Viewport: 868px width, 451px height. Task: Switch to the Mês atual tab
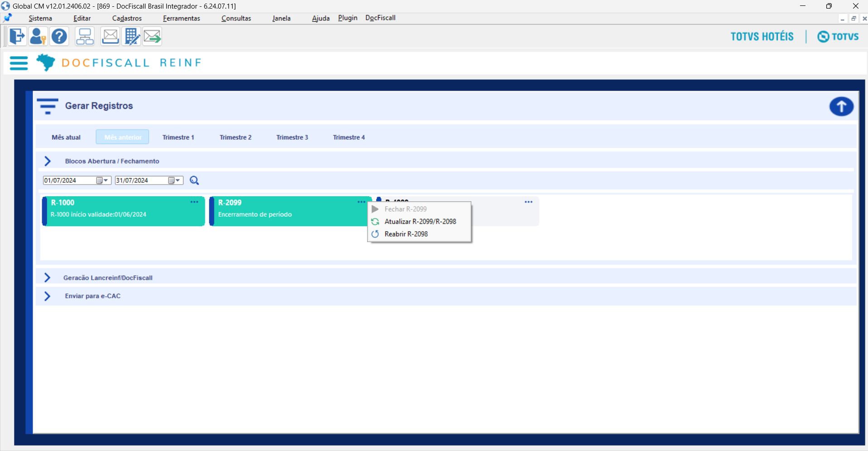66,137
